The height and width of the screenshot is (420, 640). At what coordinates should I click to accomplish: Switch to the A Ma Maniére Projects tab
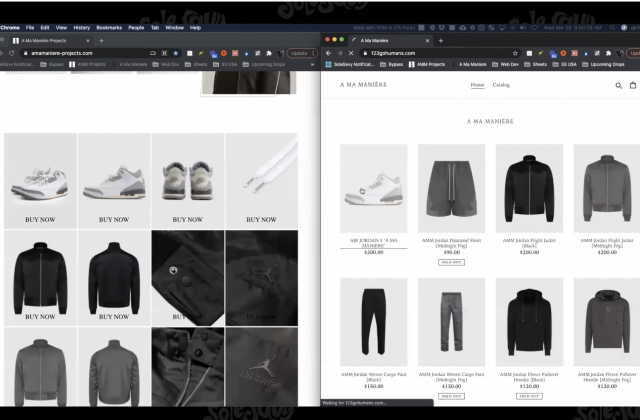tap(49, 40)
